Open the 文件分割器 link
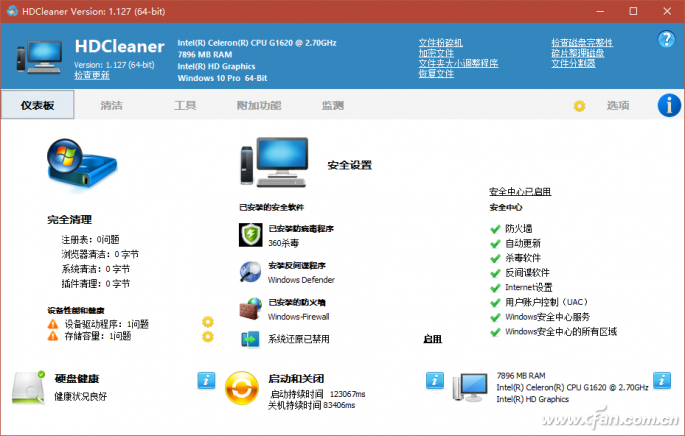685x436 pixels. coord(573,63)
